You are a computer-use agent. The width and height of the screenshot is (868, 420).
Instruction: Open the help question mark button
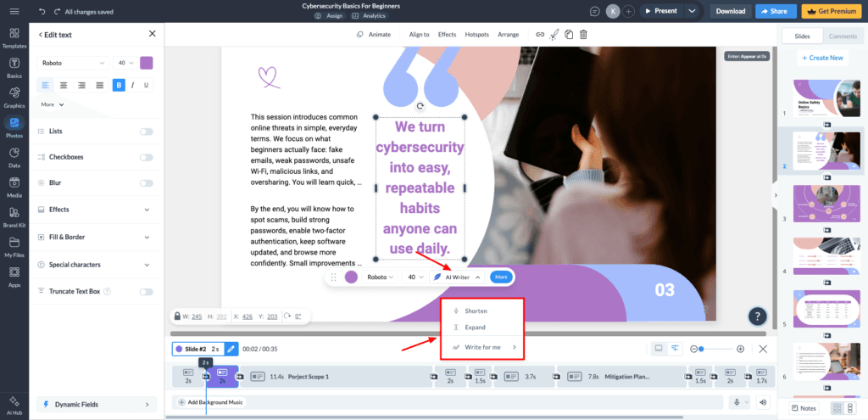coord(757,316)
